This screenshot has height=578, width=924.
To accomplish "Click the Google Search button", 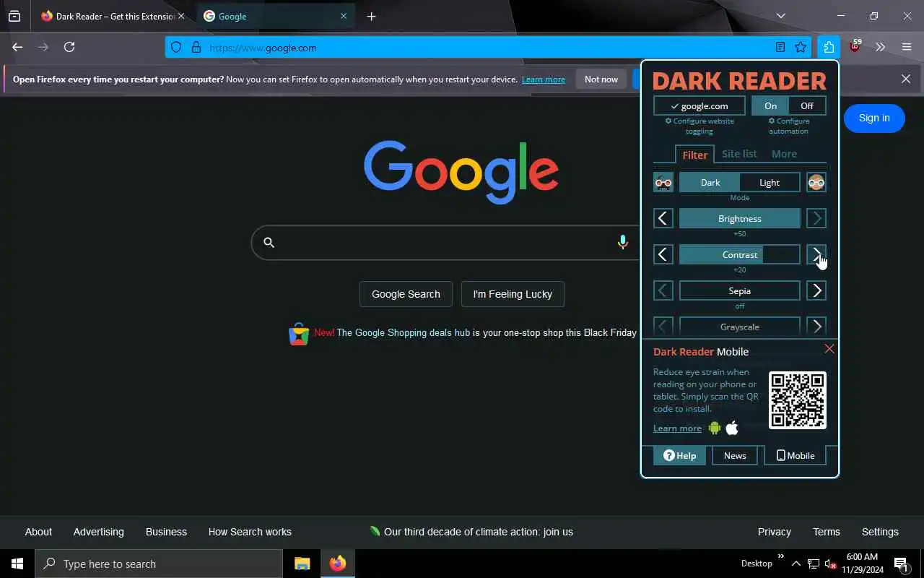I will (x=406, y=294).
